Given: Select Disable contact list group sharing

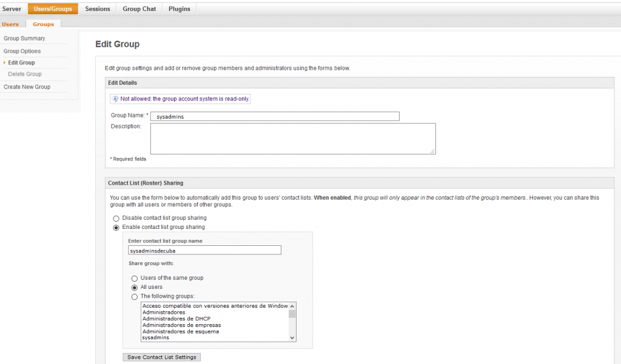Looking at the screenshot, I should click(x=116, y=219).
